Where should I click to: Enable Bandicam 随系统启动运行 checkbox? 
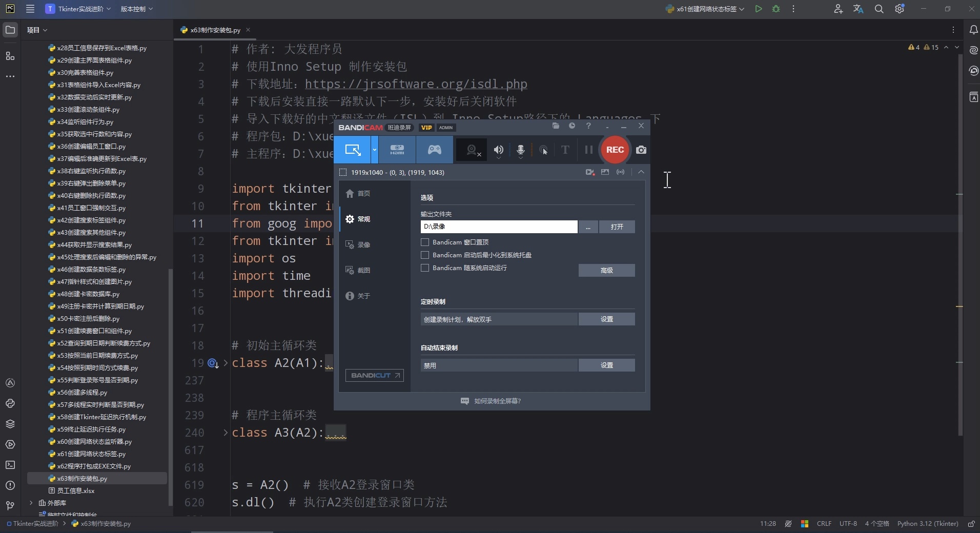[x=425, y=268]
